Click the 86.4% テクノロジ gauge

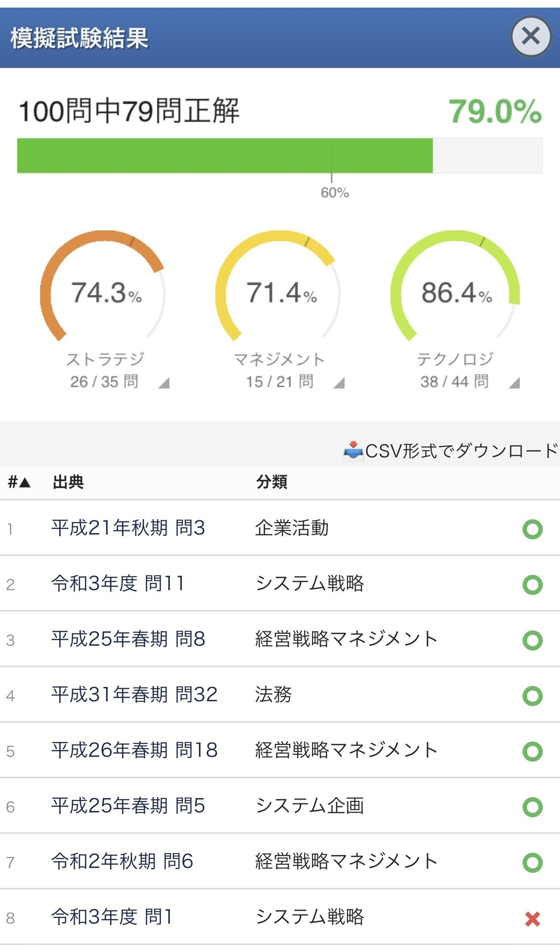coord(456,293)
